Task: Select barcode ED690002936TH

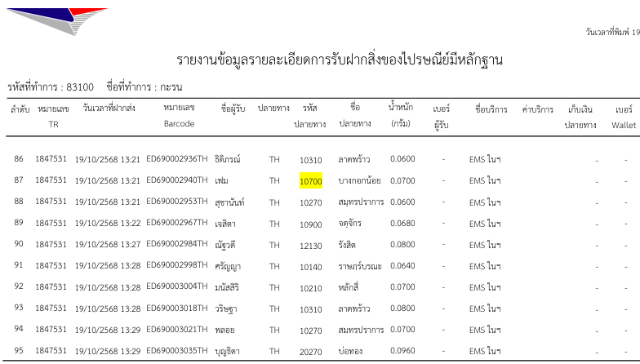Action: [176, 158]
